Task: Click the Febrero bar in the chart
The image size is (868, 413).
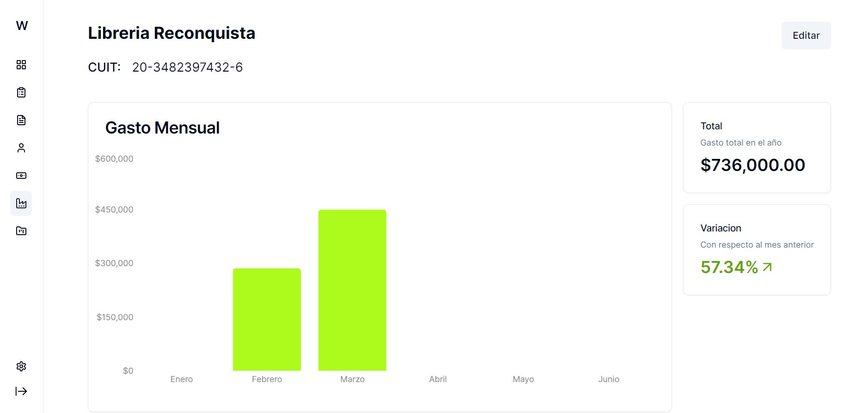Action: [267, 319]
